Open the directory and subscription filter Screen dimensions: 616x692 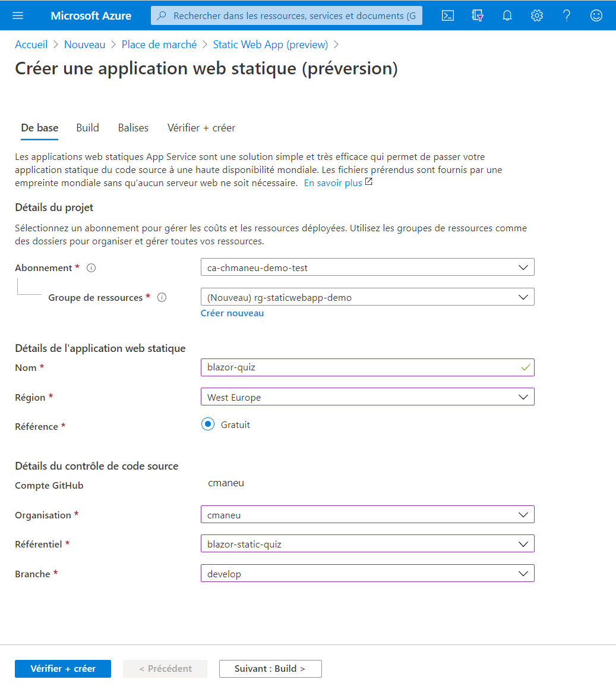coord(477,15)
